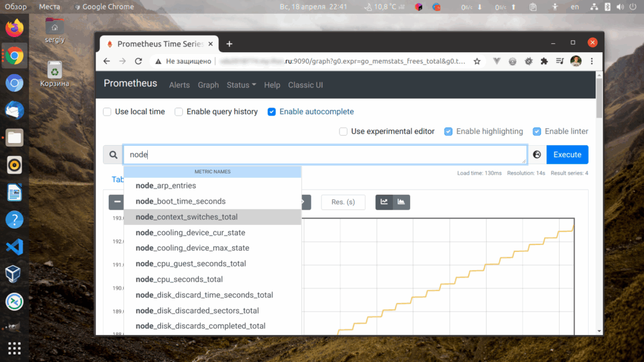Click the Res. (s) resolution field

coord(343,202)
